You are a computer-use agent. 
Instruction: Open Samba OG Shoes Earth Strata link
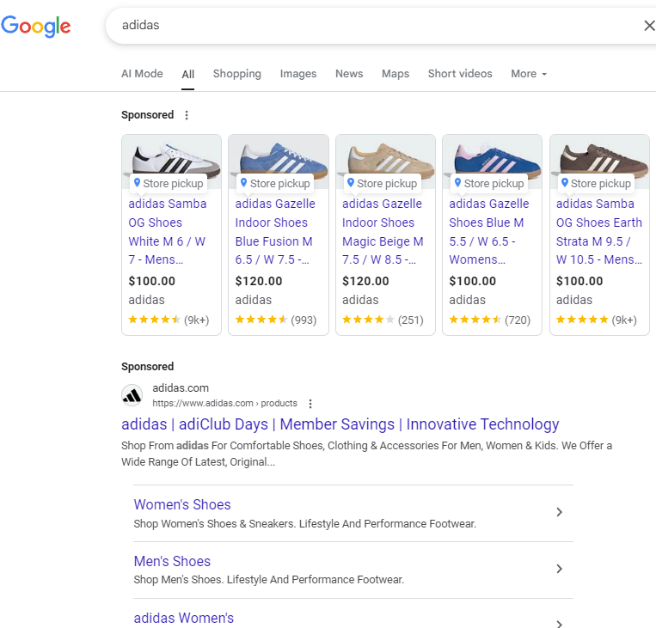599,231
